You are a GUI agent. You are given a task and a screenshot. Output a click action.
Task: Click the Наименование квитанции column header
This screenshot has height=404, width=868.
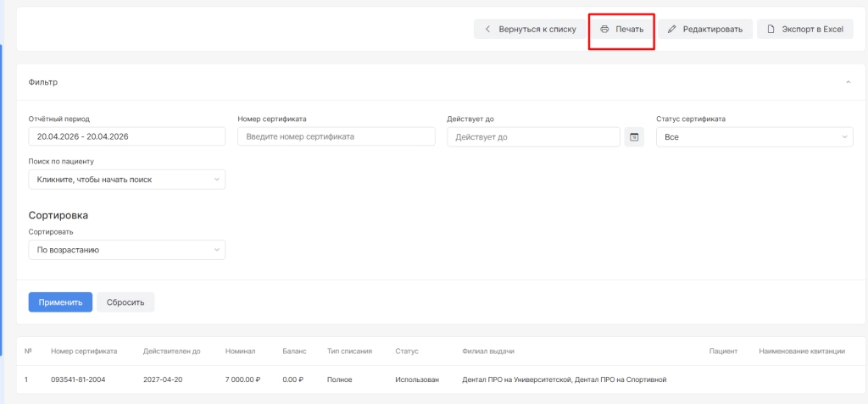pos(801,351)
